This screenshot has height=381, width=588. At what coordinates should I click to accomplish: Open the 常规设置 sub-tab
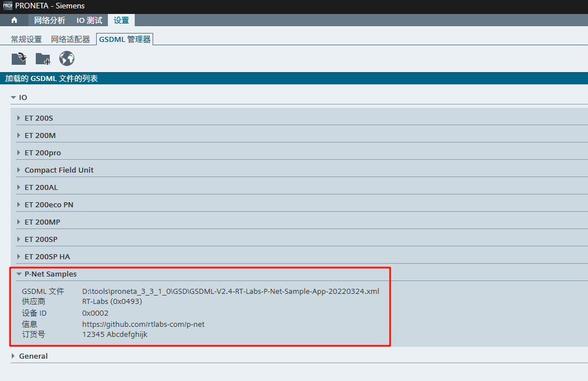click(26, 39)
